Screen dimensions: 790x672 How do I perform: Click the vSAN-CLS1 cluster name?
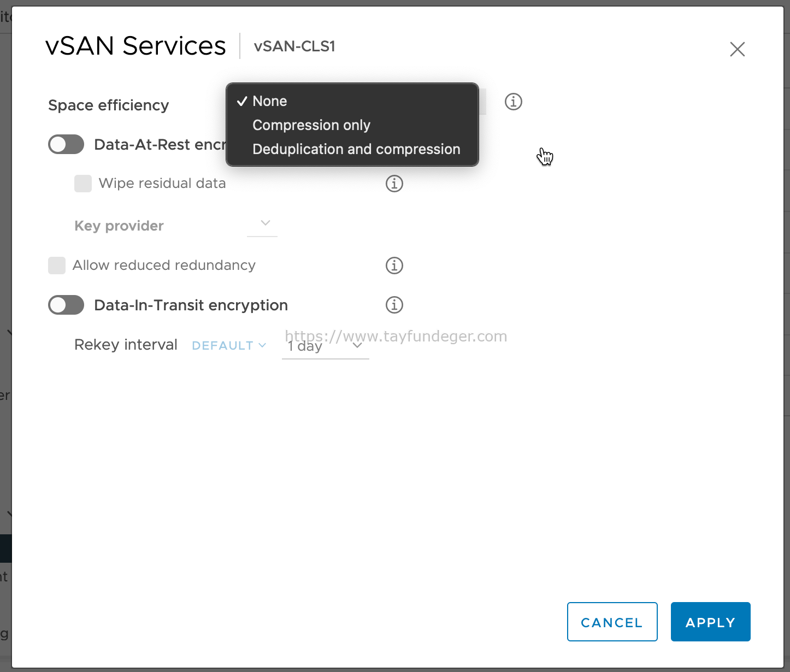point(294,46)
